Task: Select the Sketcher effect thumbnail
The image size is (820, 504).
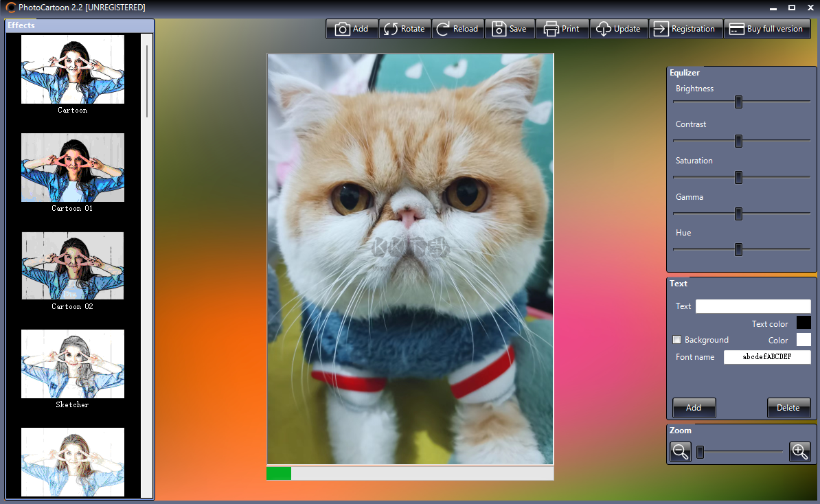Action: (x=72, y=364)
